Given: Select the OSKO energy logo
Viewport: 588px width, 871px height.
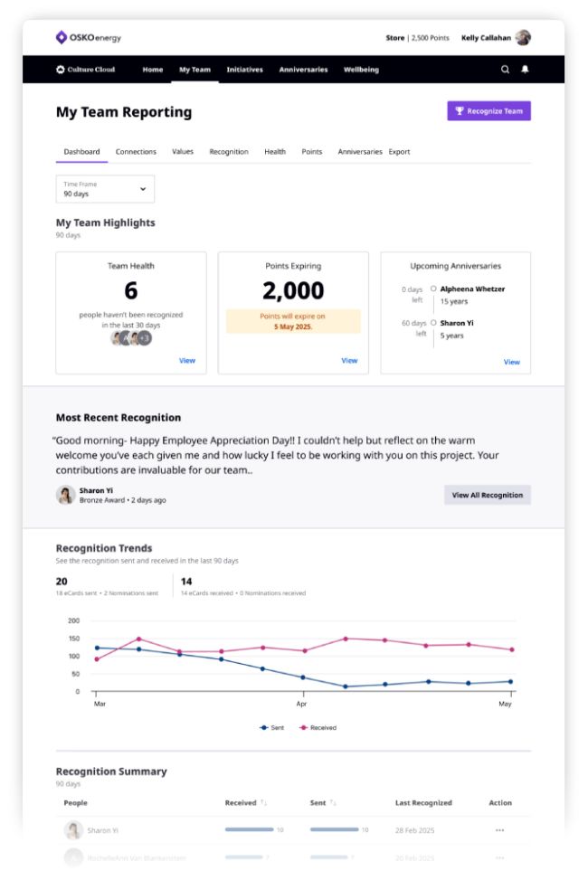Looking at the screenshot, I should coord(89,38).
